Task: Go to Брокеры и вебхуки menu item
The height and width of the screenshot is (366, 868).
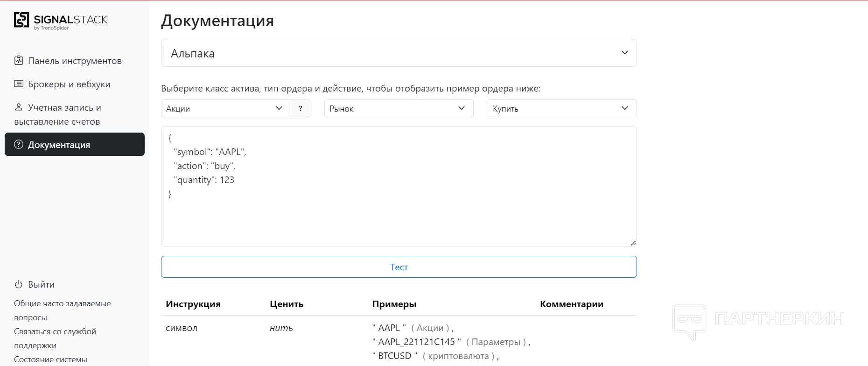Action: click(x=69, y=84)
